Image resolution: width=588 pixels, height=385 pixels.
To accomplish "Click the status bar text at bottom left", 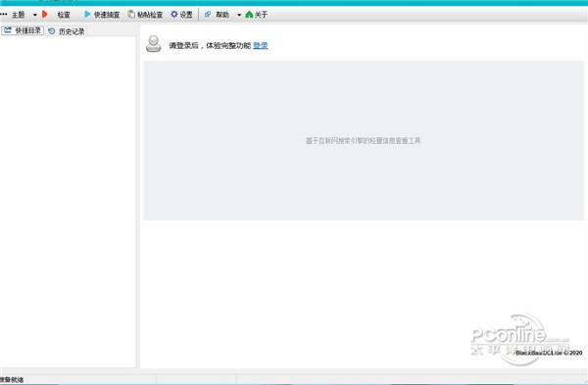I will (x=12, y=380).
